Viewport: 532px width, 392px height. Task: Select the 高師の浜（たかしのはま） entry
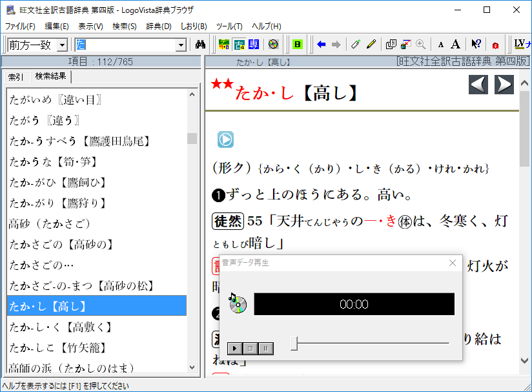97,367
